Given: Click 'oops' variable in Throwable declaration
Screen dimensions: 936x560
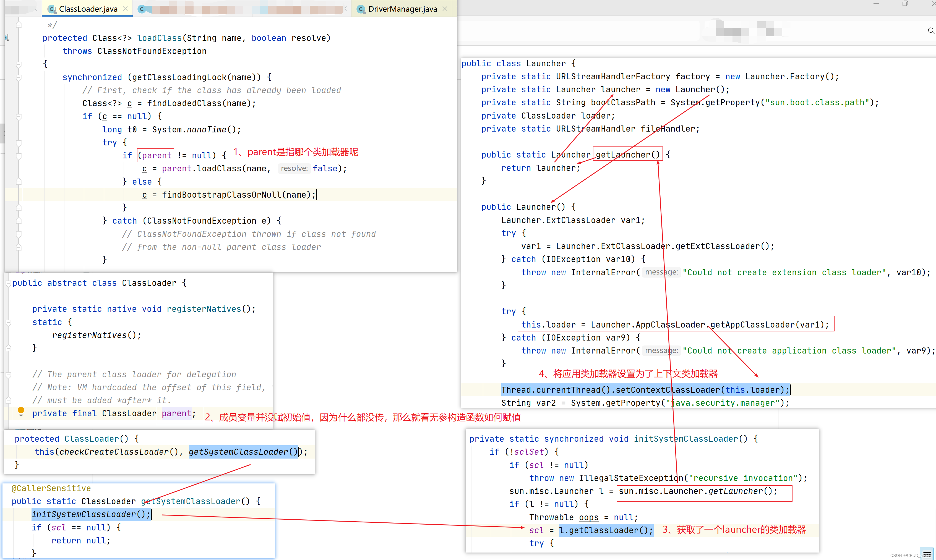Looking at the screenshot, I should 589,517.
